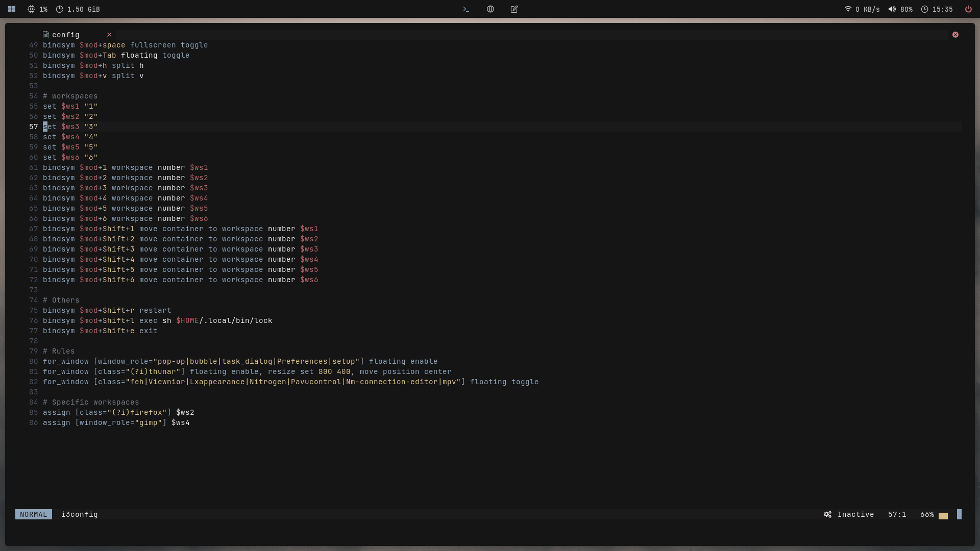Click the LSP gears icon in statusline

click(827, 514)
